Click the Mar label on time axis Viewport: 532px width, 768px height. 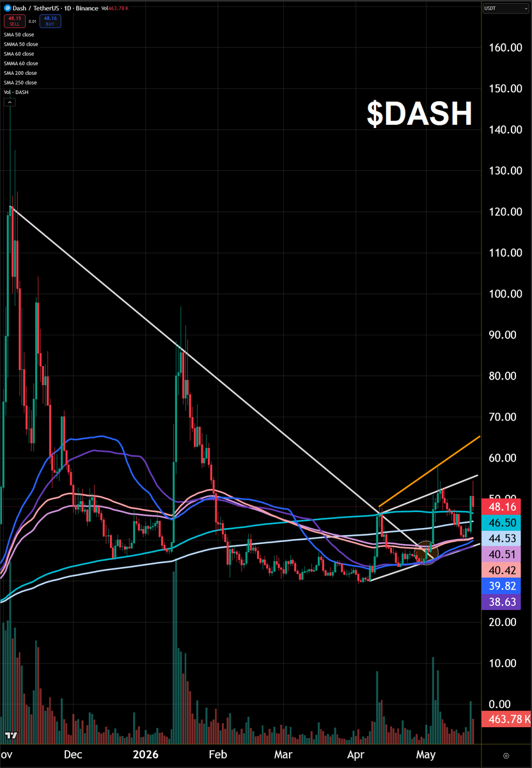pos(283,755)
